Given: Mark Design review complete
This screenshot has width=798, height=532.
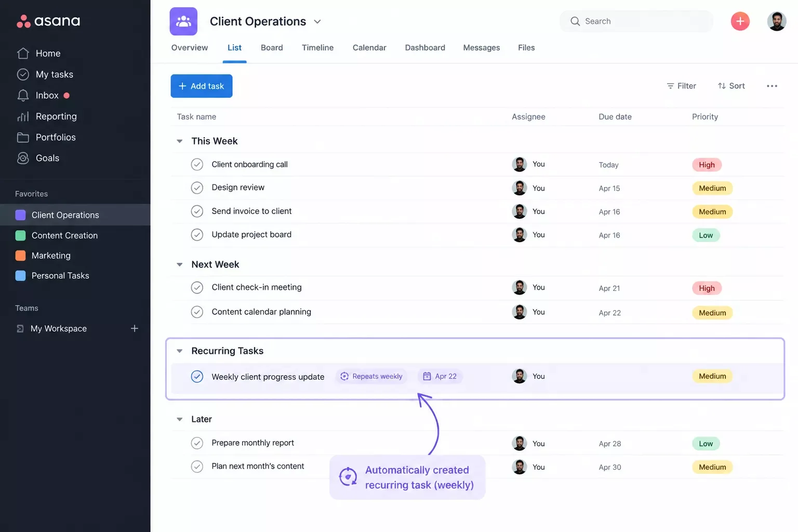Looking at the screenshot, I should click(197, 188).
